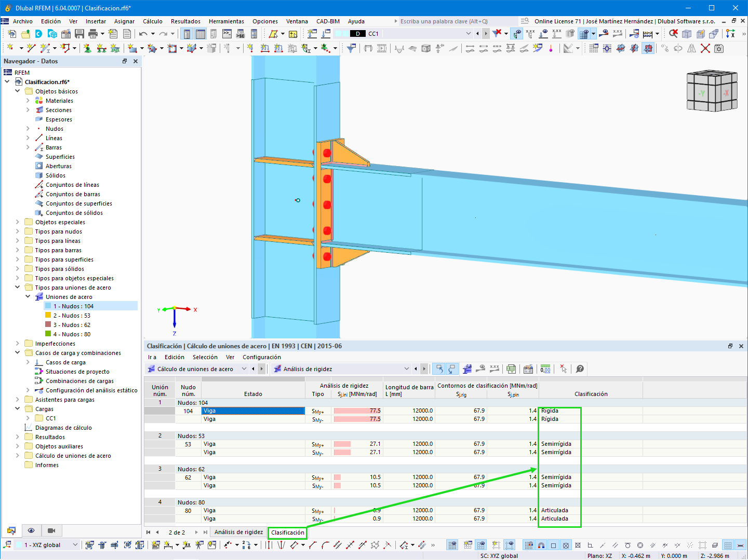The image size is (748, 560).
Task: Collapse Tipos para uniones de acero
Action: coord(18,288)
